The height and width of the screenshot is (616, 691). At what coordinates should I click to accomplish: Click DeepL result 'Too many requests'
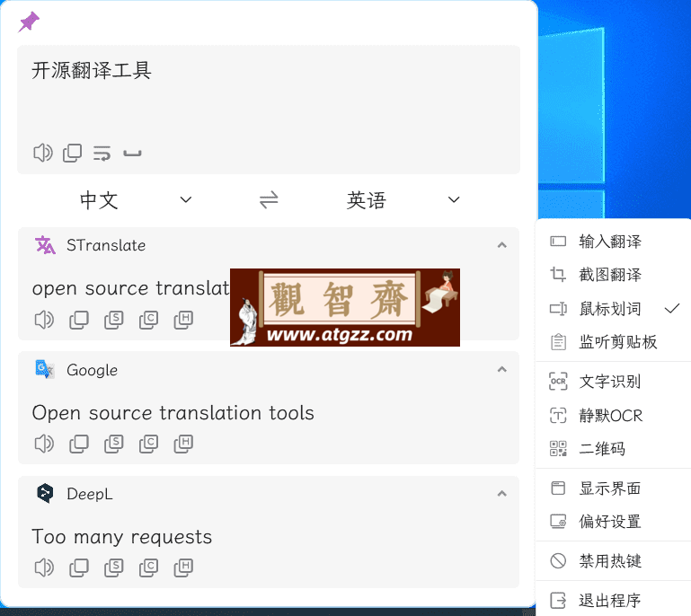[121, 537]
